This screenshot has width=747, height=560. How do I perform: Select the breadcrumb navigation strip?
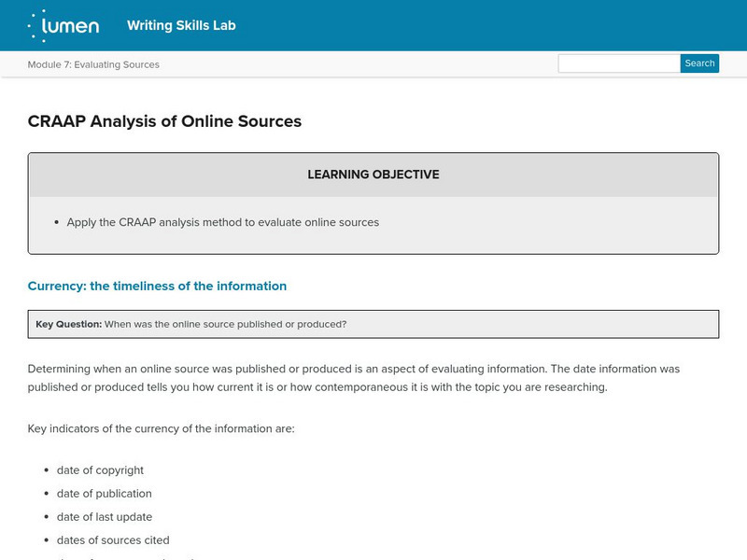point(373,63)
